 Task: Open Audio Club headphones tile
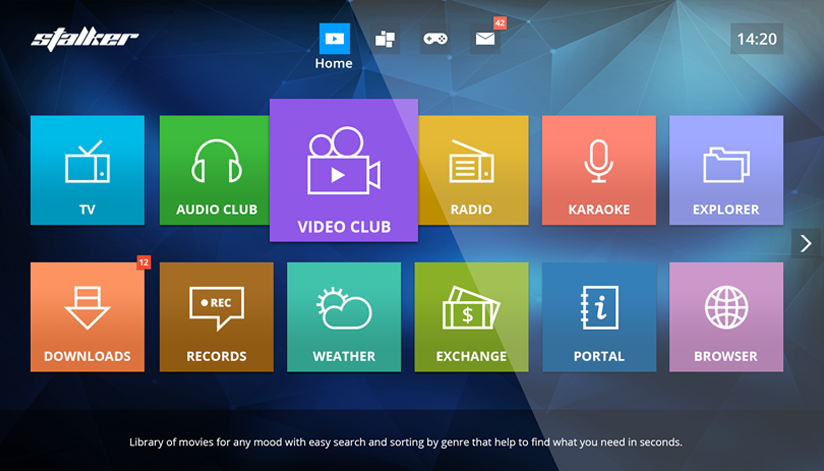point(215,170)
